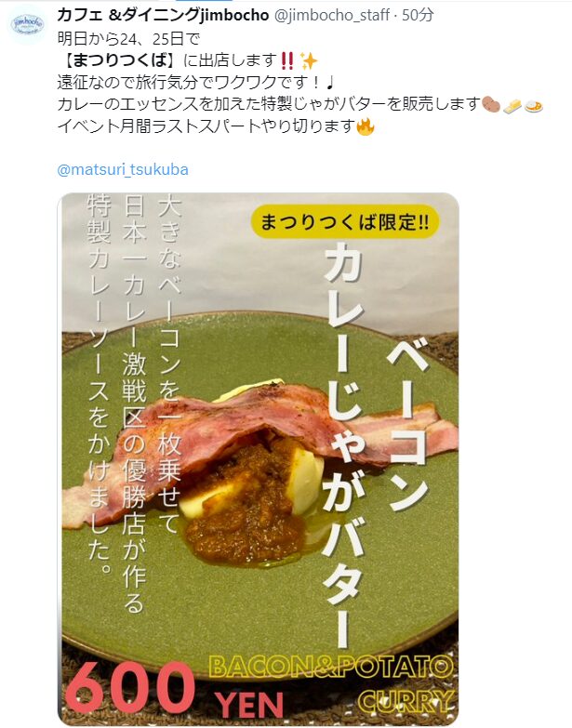
Task: Click the butter emoji
Action: click(x=512, y=106)
